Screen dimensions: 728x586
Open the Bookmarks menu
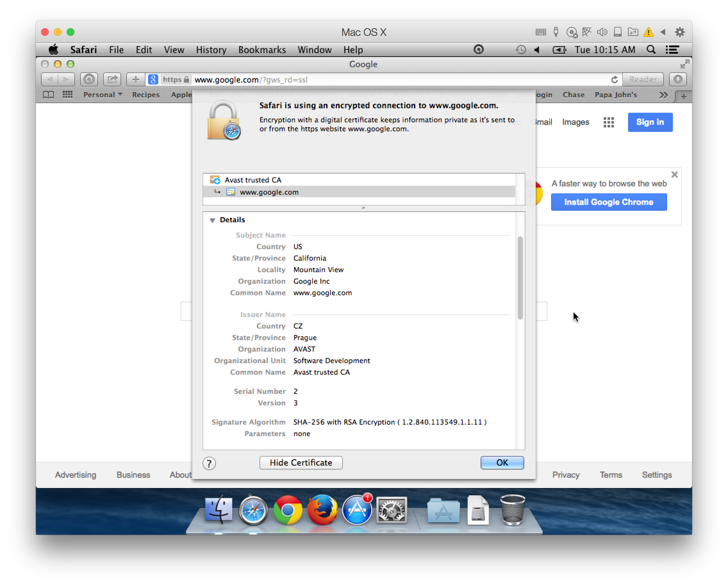[x=262, y=50]
